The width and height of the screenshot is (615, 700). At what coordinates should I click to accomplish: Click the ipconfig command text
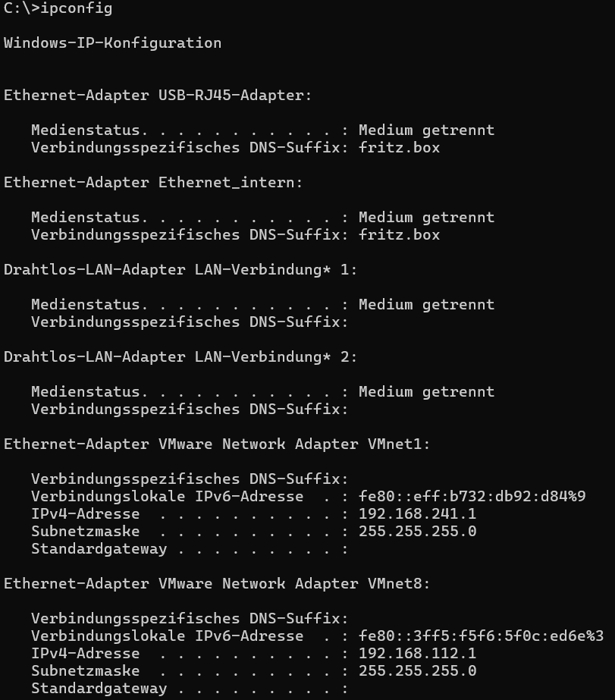point(77,8)
